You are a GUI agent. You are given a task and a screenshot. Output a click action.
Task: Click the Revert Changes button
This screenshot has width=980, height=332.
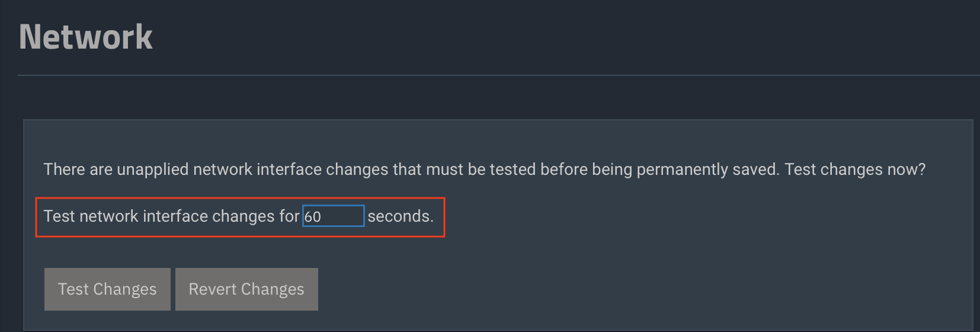[x=246, y=289]
